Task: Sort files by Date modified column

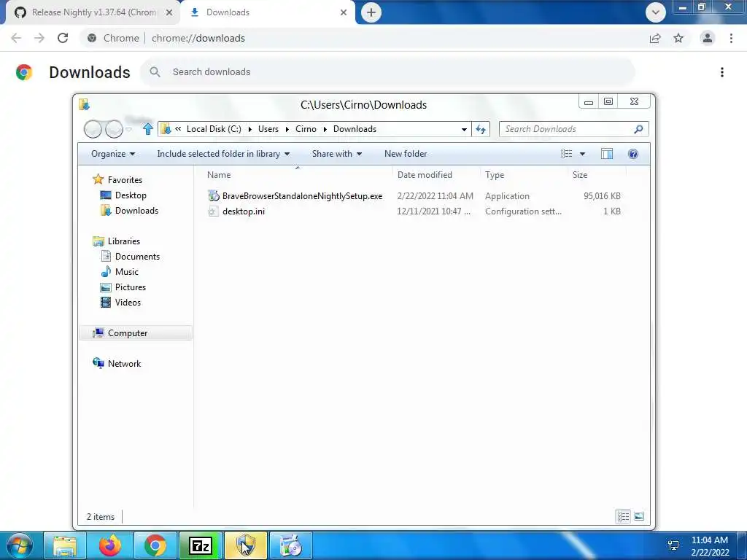Action: [436, 175]
